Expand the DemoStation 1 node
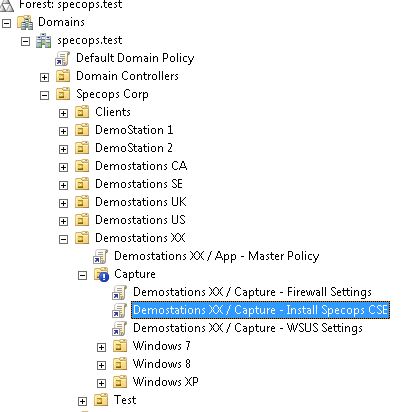404x412 pixels. point(63,131)
